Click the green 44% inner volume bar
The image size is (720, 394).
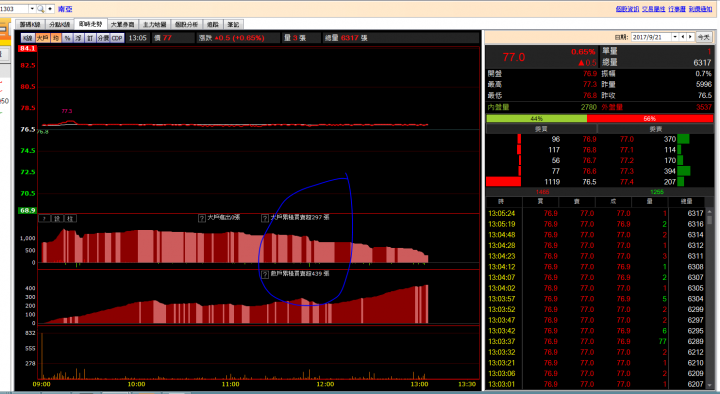pyautogui.click(x=536, y=118)
